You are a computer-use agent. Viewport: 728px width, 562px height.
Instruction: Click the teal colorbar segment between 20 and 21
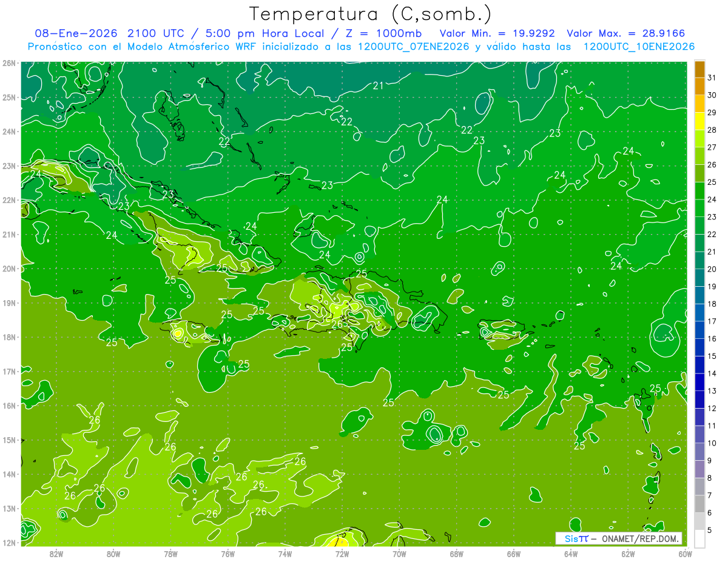(699, 261)
